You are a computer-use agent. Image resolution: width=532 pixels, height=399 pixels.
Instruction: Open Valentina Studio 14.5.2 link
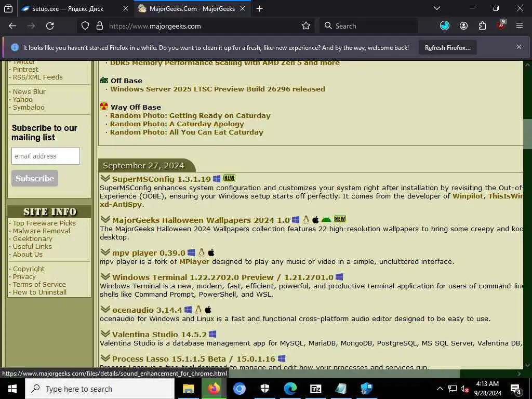[x=159, y=334]
